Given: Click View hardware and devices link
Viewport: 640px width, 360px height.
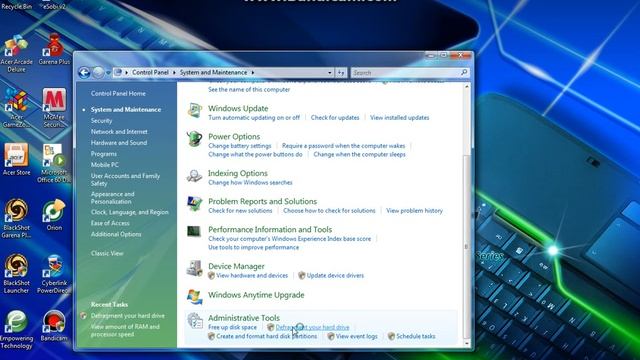Looking at the screenshot, I should (252, 276).
